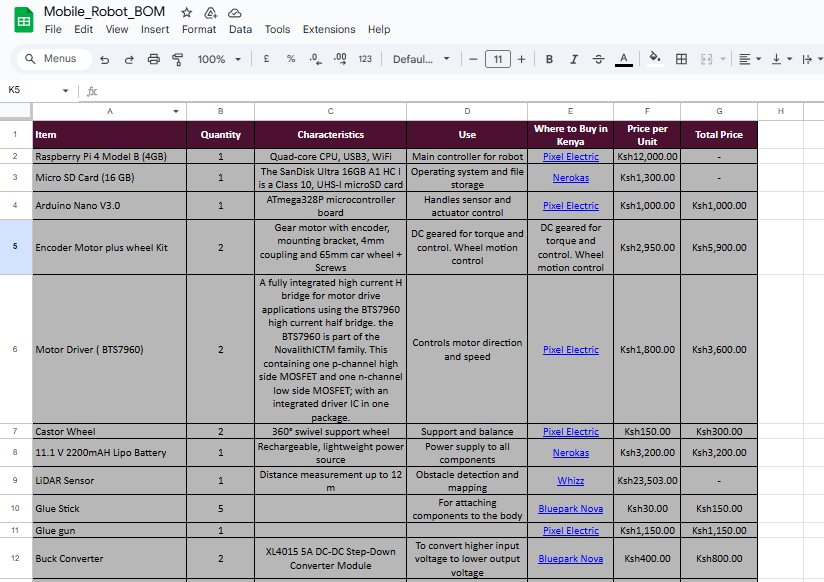Image resolution: width=824 pixels, height=582 pixels.
Task: Open the Format menu
Action: [x=199, y=29]
